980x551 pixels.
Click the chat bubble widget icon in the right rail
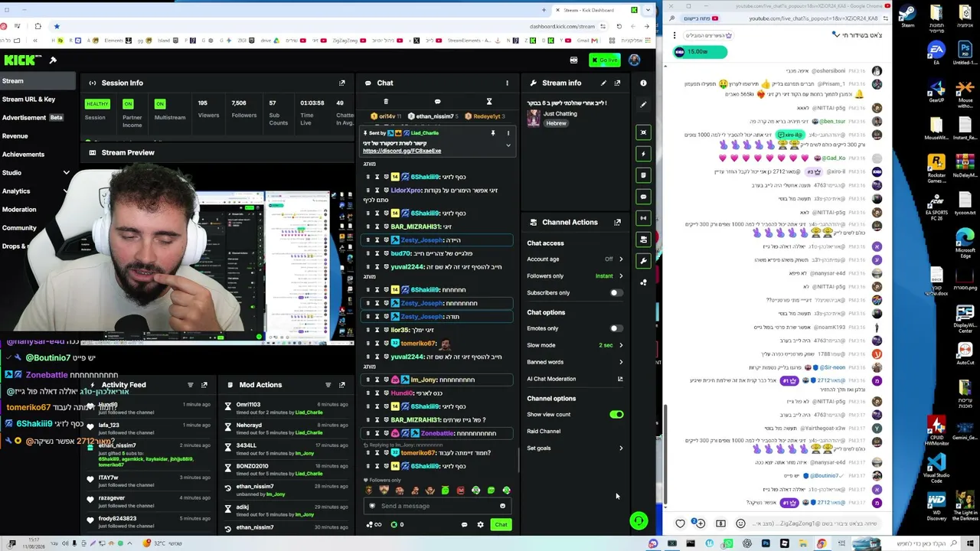point(643,196)
